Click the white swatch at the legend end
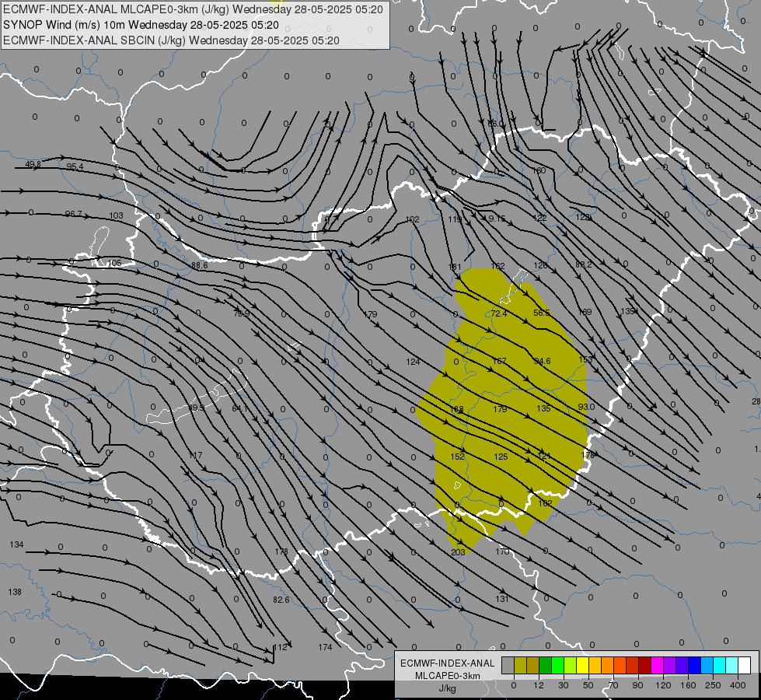The height and width of the screenshot is (700, 761). 745,666
